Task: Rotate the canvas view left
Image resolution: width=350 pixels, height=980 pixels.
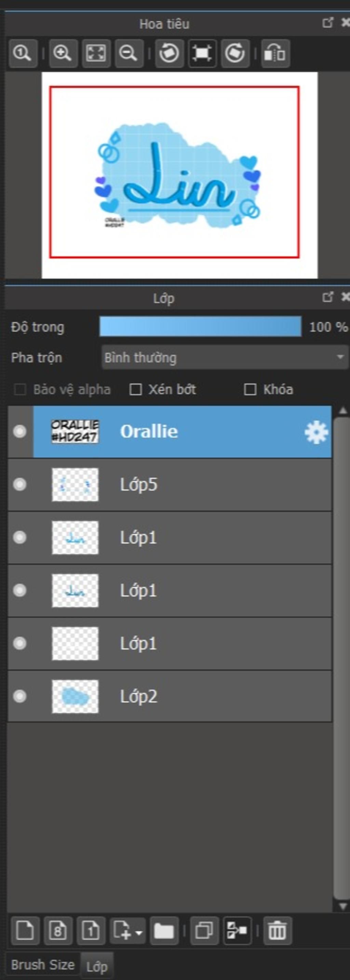Action: 169,53
